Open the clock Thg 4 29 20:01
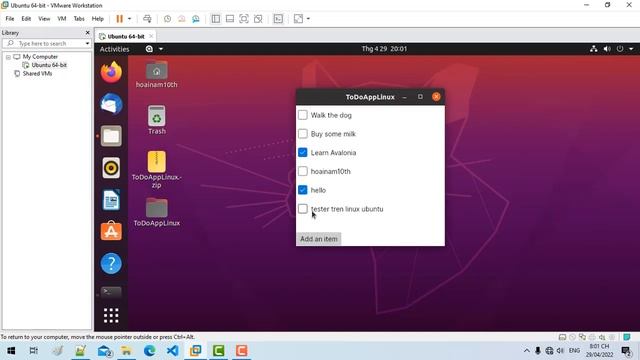Screen dimensions: 640x360 (x=384, y=49)
